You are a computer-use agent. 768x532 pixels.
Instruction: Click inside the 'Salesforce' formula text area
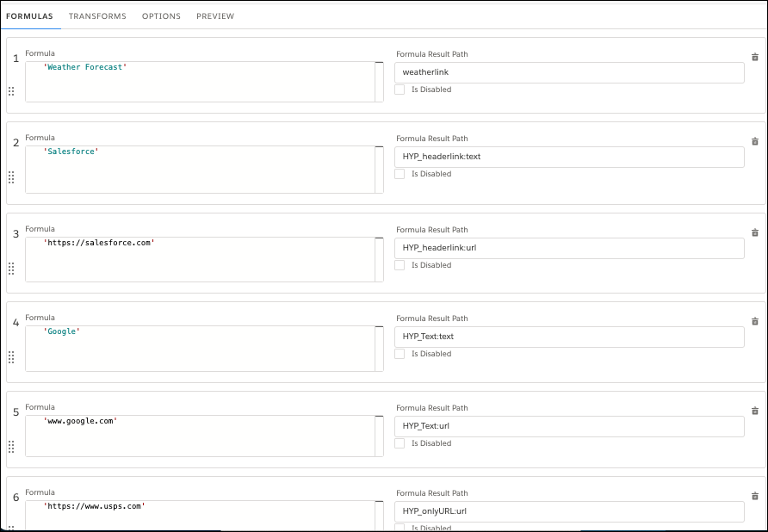point(202,169)
